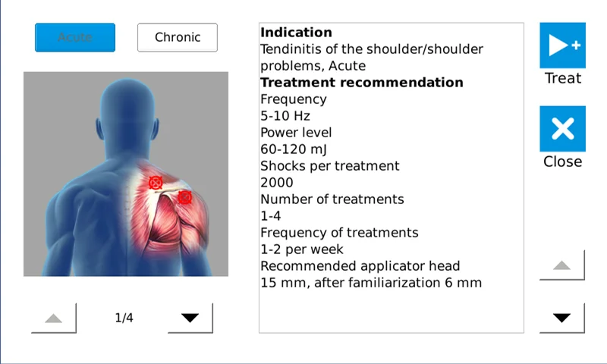This screenshot has height=364, width=607.
Task: Click the "Treat" text label
Action: click(563, 78)
